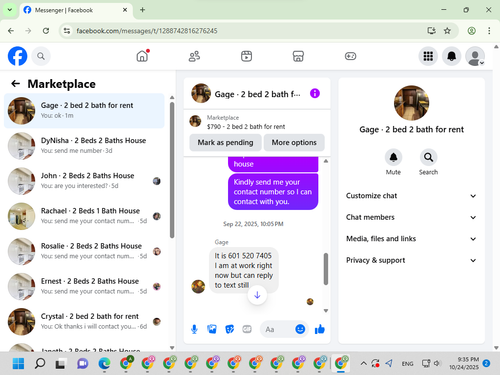Open Ernest 2 Beds 2 Baths conversation
This screenshot has width=500, height=375.
(x=84, y=286)
